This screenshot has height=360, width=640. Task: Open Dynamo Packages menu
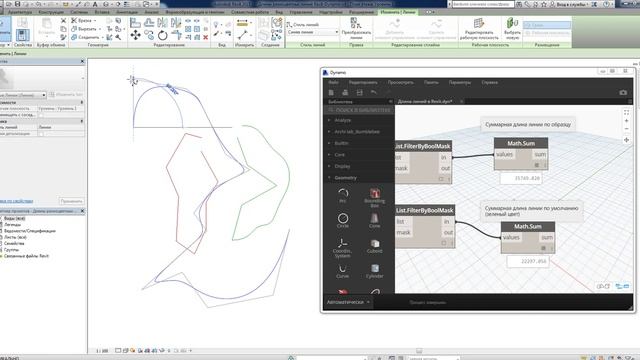coord(431,82)
